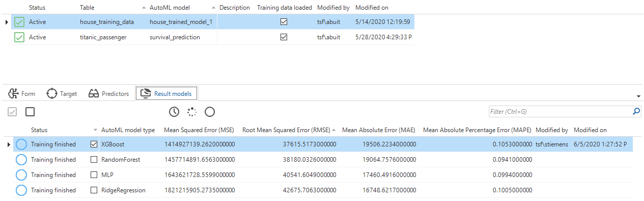The image size is (644, 201).
Task: Sort by Training data loaded header
Action: coord(285,8)
